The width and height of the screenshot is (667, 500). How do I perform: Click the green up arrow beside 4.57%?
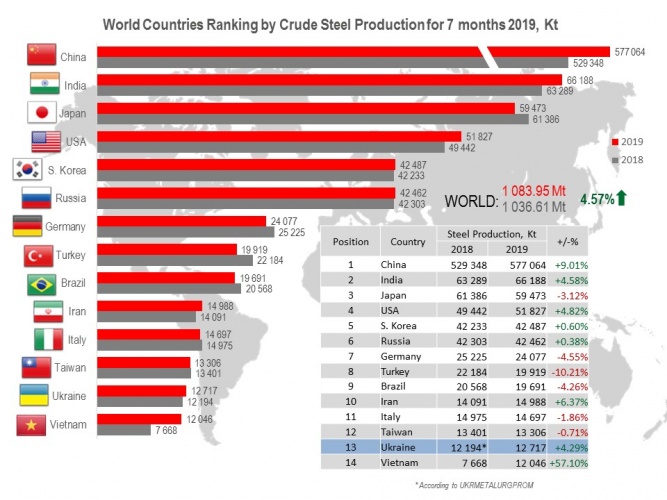point(621,198)
